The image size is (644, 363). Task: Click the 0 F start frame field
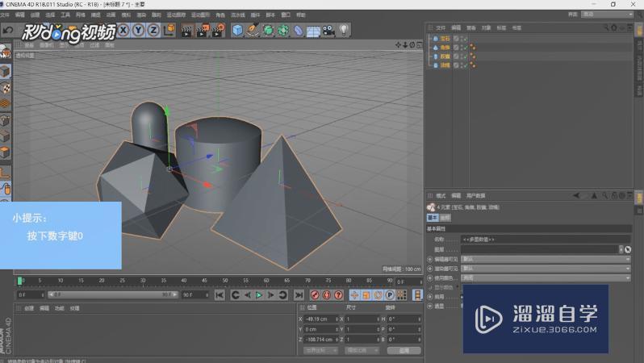tap(31, 294)
